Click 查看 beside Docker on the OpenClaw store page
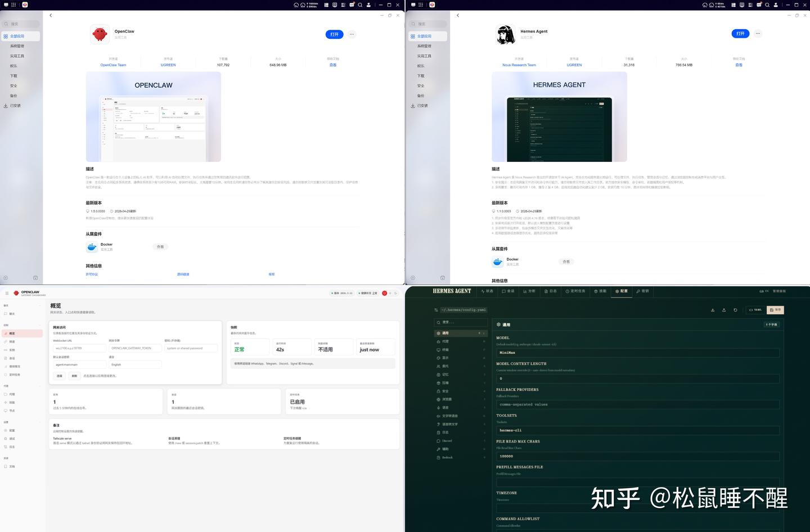This screenshot has width=810, height=532. click(x=160, y=247)
